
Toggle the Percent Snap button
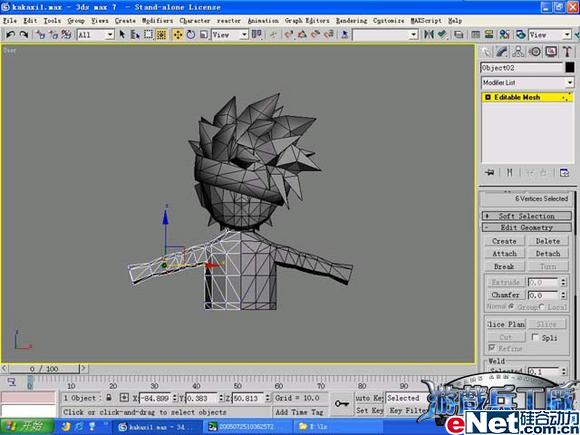coord(315,34)
